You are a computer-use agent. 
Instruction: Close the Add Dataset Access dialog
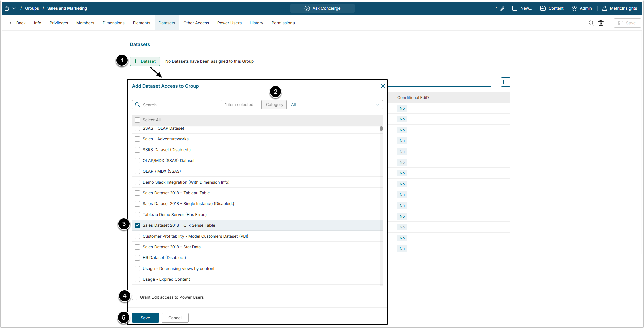(x=383, y=86)
